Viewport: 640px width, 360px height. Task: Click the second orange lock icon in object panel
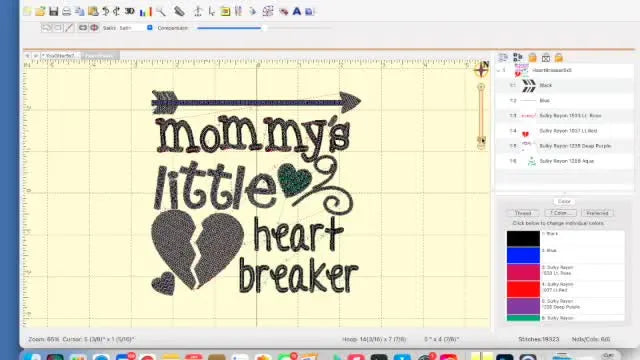tap(559, 58)
